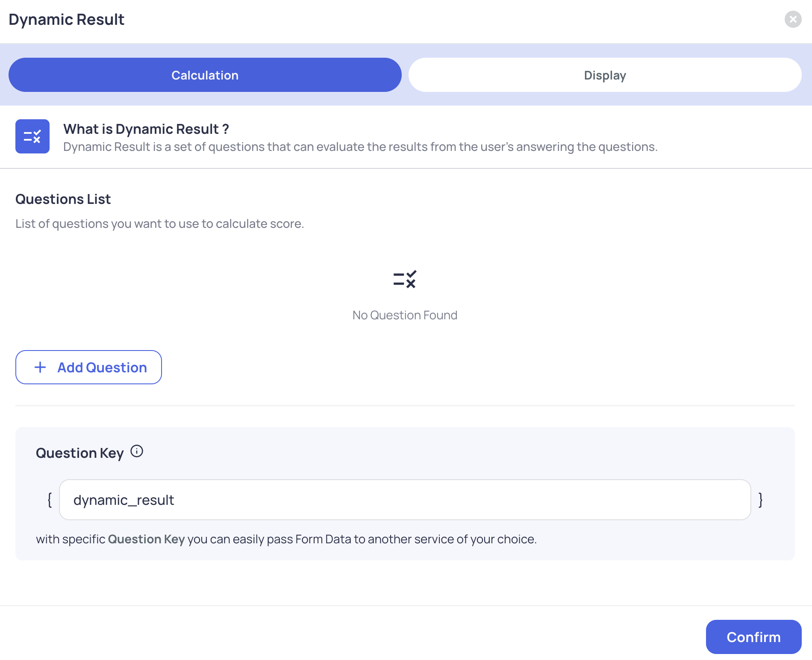Viewport: 812px width, 660px height.
Task: Click the bold Question Key text in the hint
Action: [146, 539]
